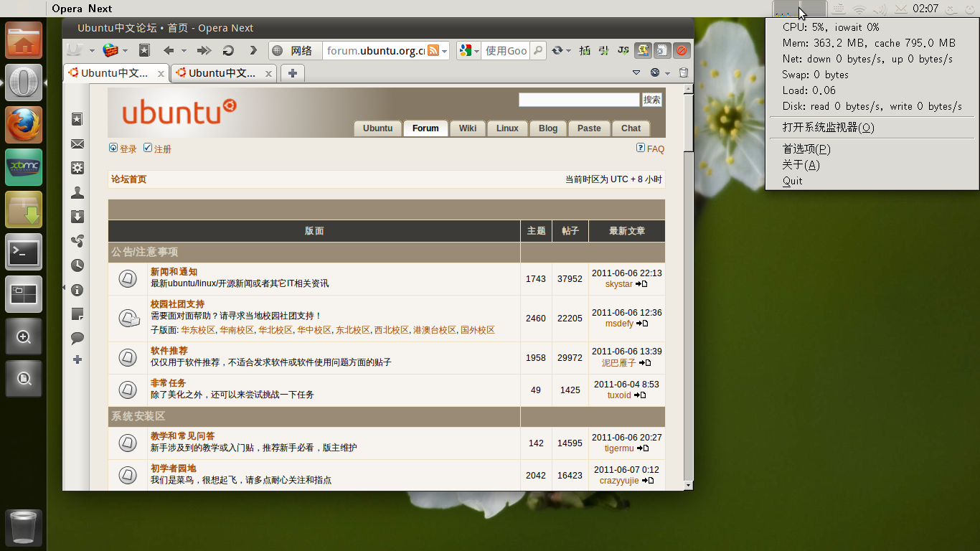Toggle the red block-content toolbar button

pos(682,50)
